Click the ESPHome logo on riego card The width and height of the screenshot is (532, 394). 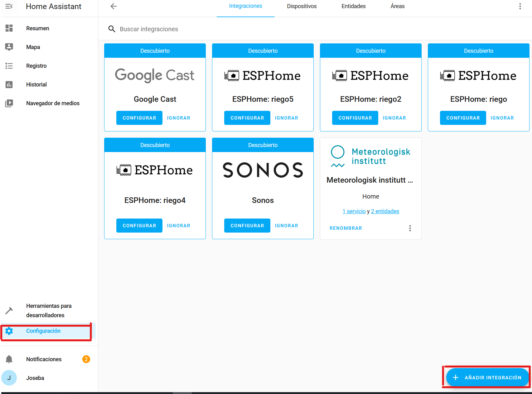click(x=478, y=76)
